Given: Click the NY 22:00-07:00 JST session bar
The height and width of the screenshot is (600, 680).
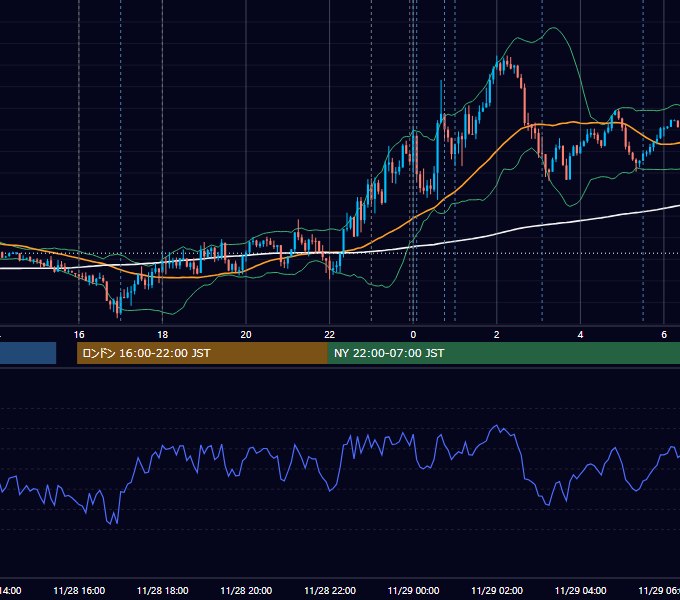Looking at the screenshot, I should (x=503, y=353).
